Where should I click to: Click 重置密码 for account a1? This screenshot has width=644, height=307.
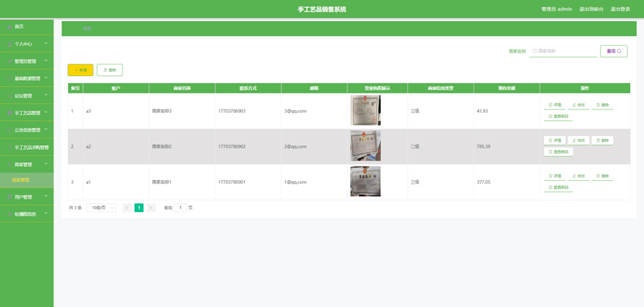pyautogui.click(x=558, y=188)
